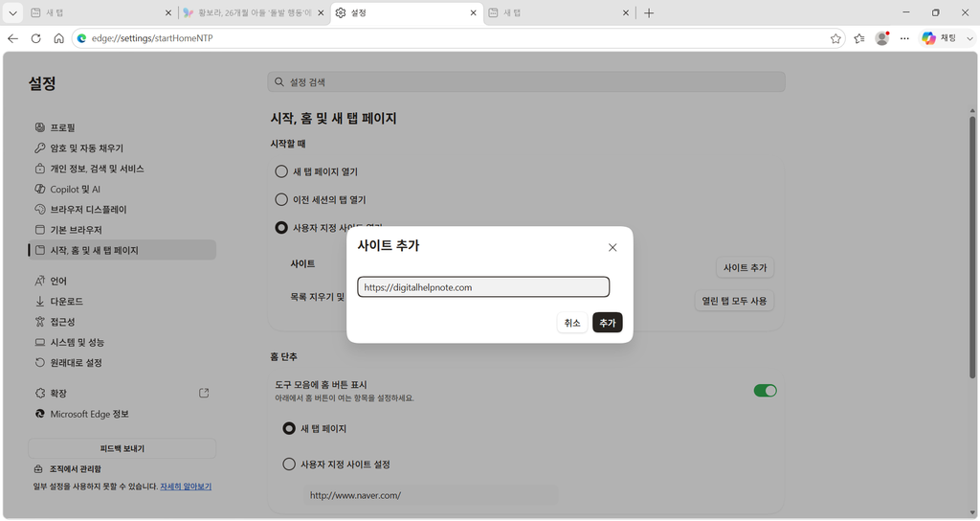Click the settings page vertical scrollbar

(x=972, y=247)
